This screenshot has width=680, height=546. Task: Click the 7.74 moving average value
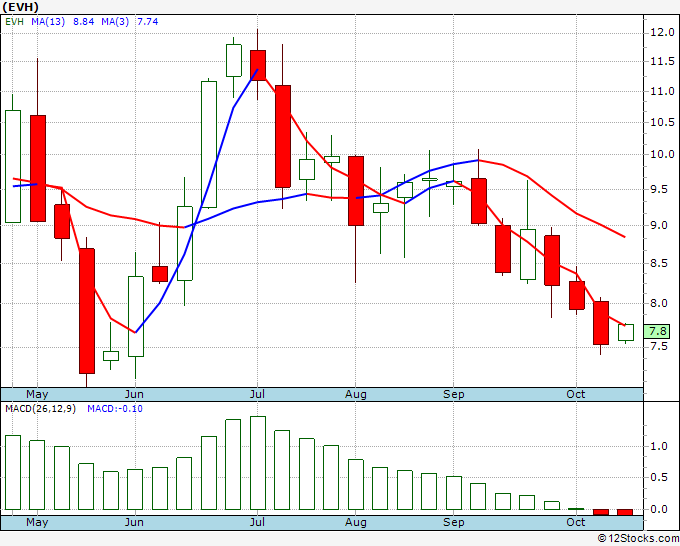pos(147,22)
